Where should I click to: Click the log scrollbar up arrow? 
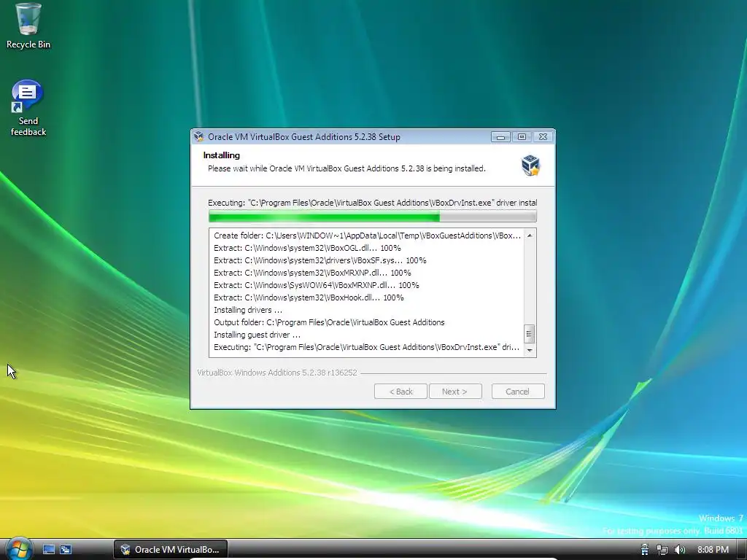coord(530,236)
